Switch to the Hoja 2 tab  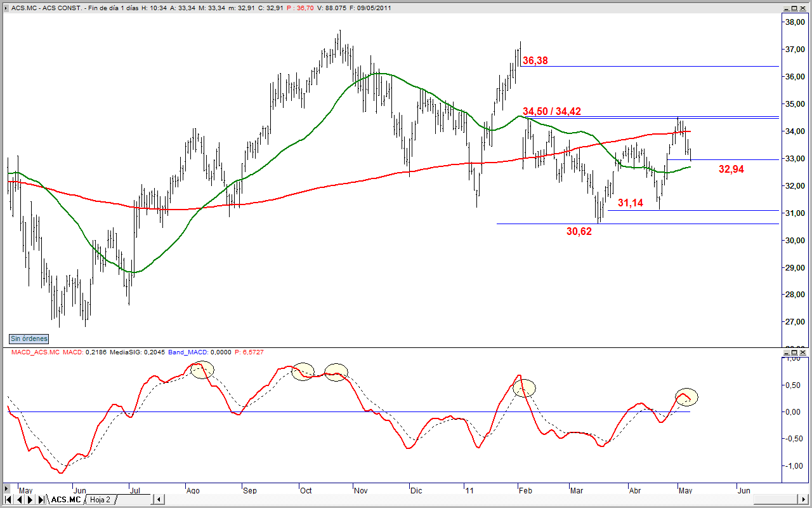[x=100, y=500]
